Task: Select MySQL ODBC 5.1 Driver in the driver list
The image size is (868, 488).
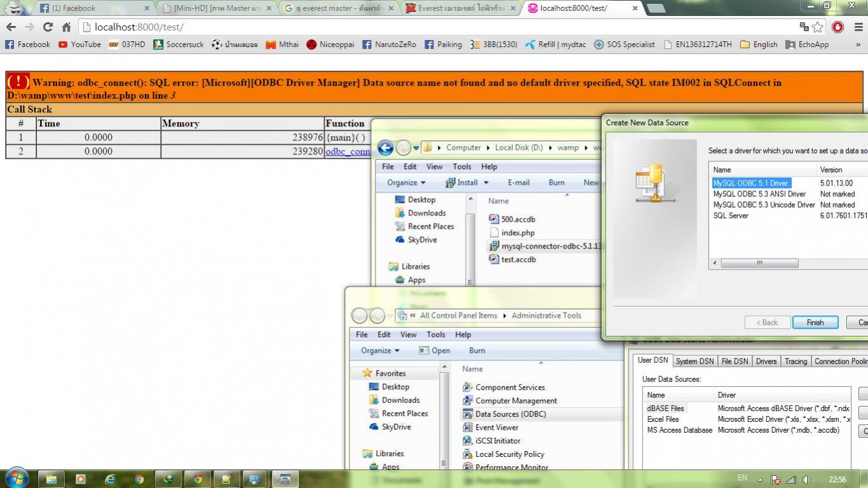Action: pyautogui.click(x=751, y=183)
